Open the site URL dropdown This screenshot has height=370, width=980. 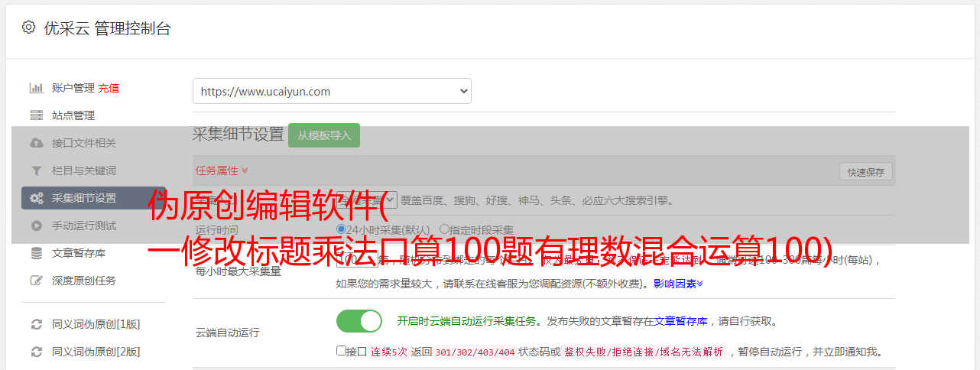[x=332, y=91]
